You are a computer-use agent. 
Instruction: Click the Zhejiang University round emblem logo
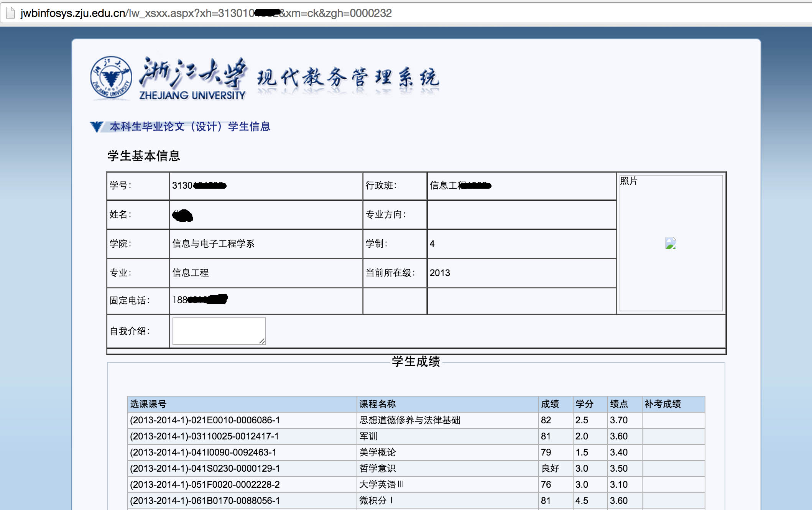coord(111,77)
